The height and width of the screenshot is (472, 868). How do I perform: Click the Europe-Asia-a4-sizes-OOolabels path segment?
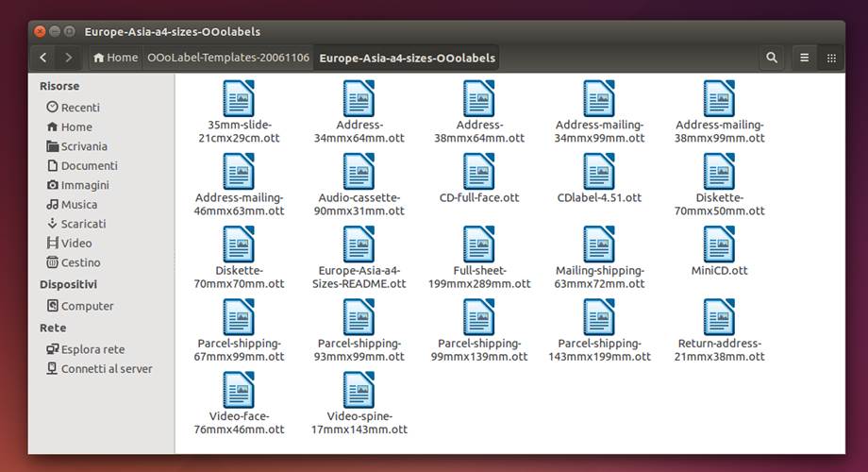(407, 59)
